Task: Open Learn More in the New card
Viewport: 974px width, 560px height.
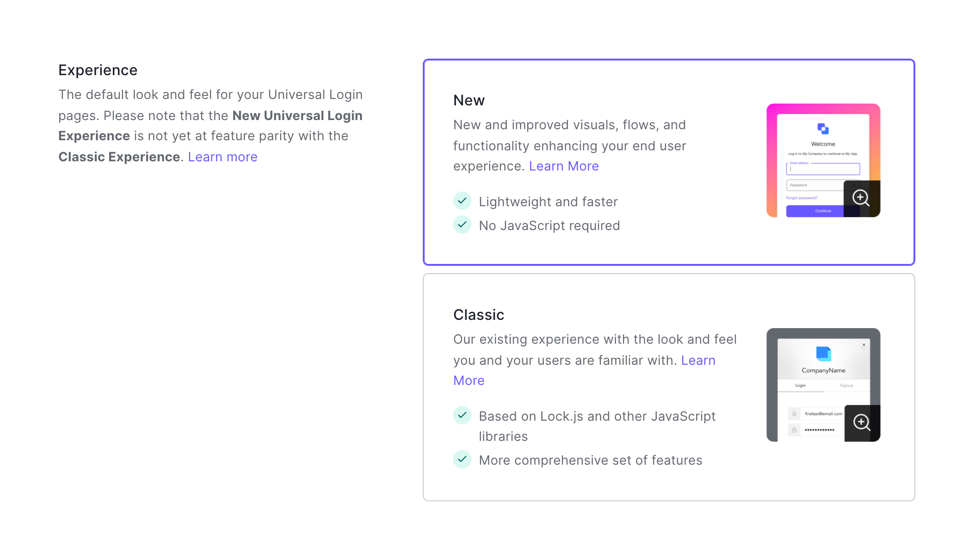Action: (564, 166)
